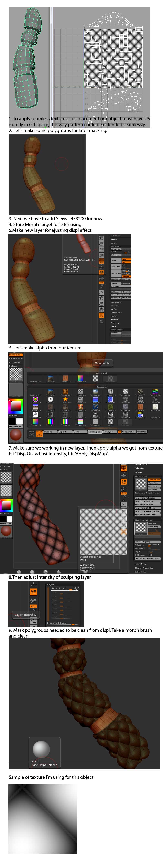Enable the Texture On toggle
This screenshot has height=868, width=163.
(x=154, y=480)
